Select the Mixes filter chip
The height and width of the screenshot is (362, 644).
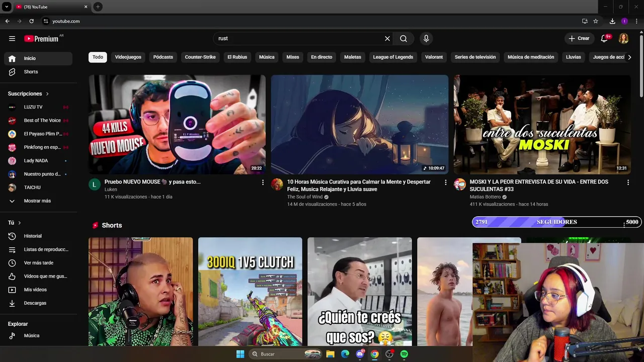click(x=293, y=57)
